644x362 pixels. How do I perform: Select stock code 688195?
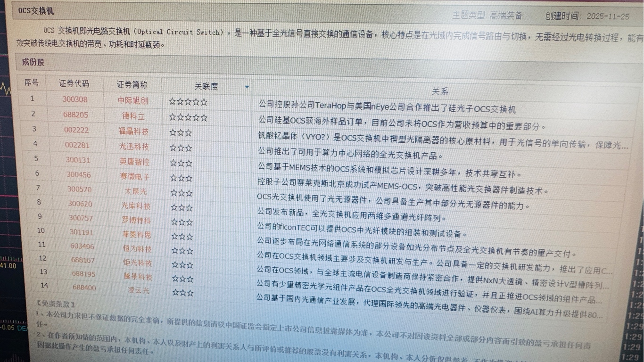84,273
